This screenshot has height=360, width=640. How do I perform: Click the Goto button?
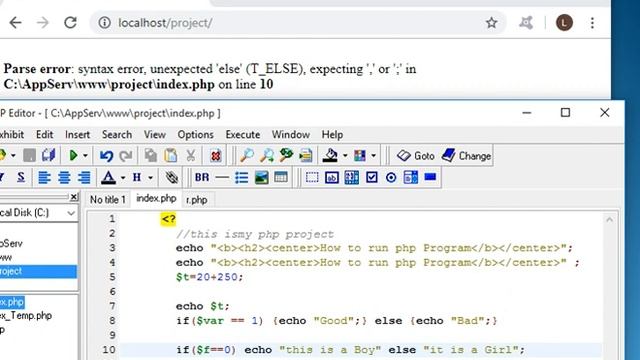pos(416,156)
